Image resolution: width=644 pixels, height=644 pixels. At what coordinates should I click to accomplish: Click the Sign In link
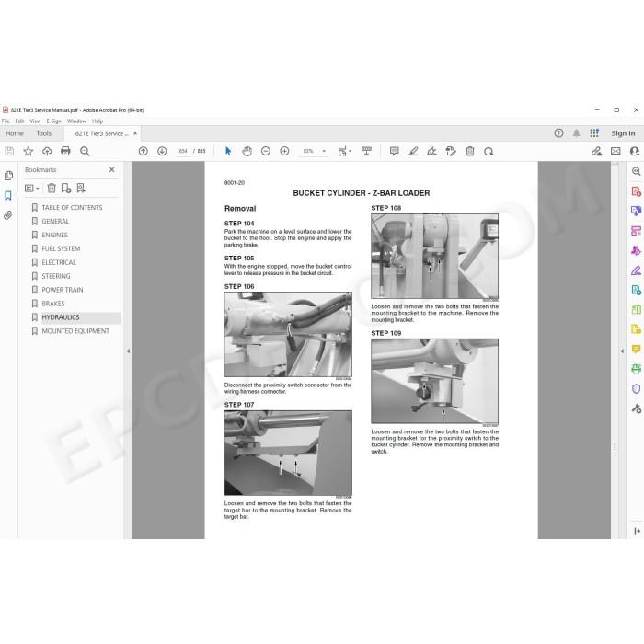pyautogui.click(x=623, y=133)
